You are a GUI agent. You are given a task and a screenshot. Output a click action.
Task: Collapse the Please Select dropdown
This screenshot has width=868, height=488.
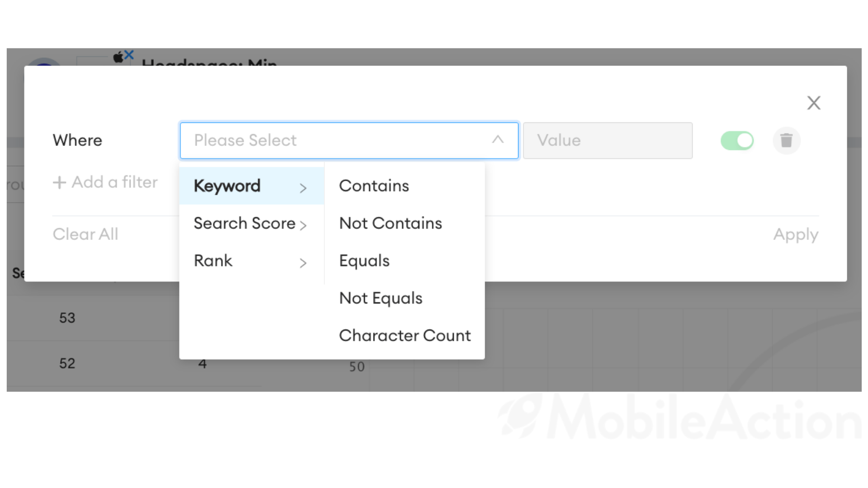pos(349,141)
